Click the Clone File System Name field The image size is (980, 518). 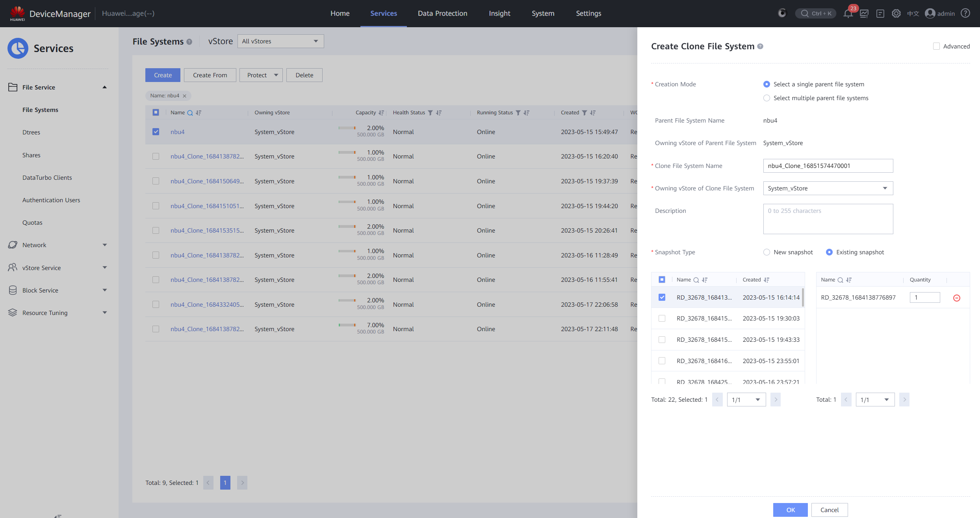(x=828, y=166)
